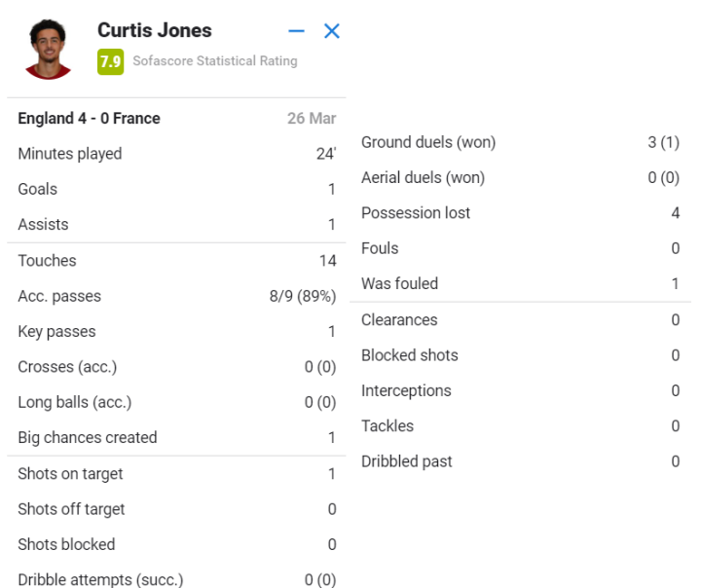Select the England 4 - 0 France match
The width and height of the screenshot is (701, 588).
[89, 119]
